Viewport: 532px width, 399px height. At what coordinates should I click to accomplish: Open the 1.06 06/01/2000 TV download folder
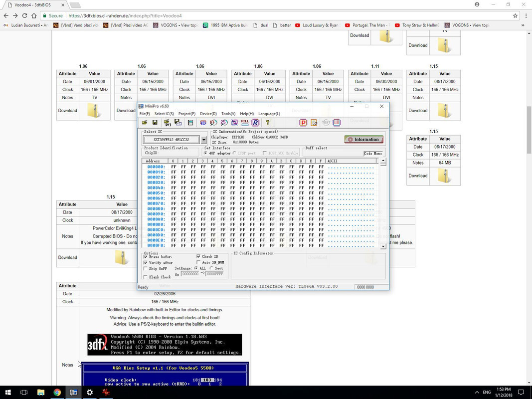coord(94,111)
